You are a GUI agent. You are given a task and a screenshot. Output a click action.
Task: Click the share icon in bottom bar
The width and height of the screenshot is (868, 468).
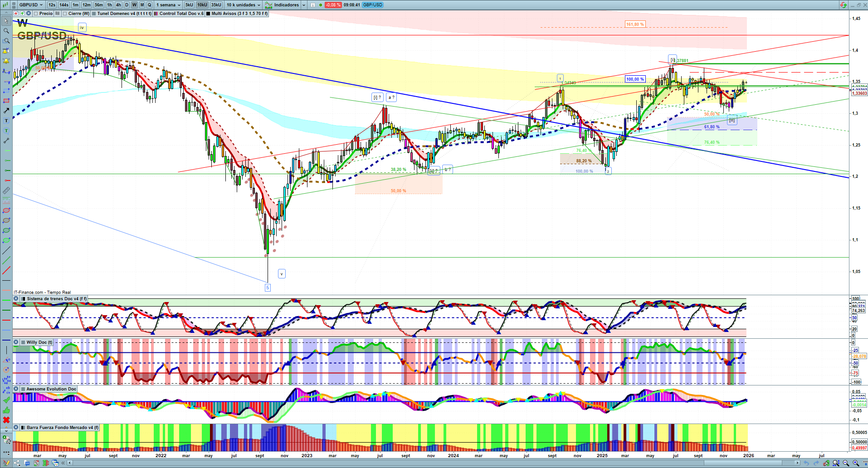coord(17,463)
